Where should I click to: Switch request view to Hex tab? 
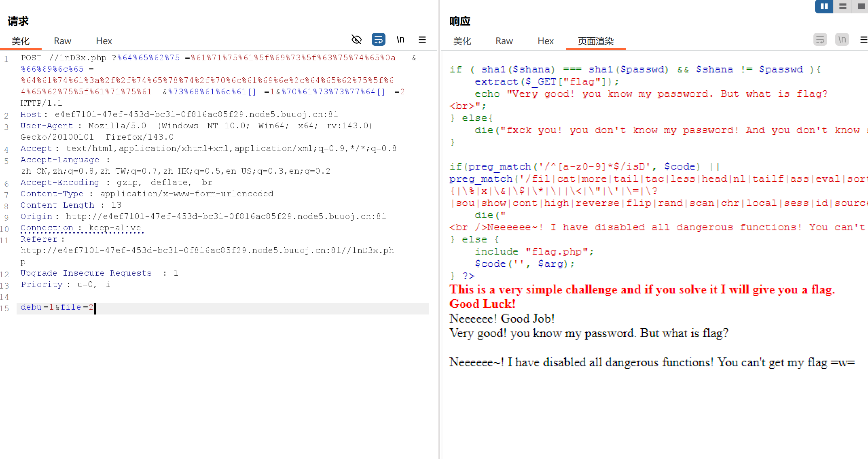[x=104, y=41]
